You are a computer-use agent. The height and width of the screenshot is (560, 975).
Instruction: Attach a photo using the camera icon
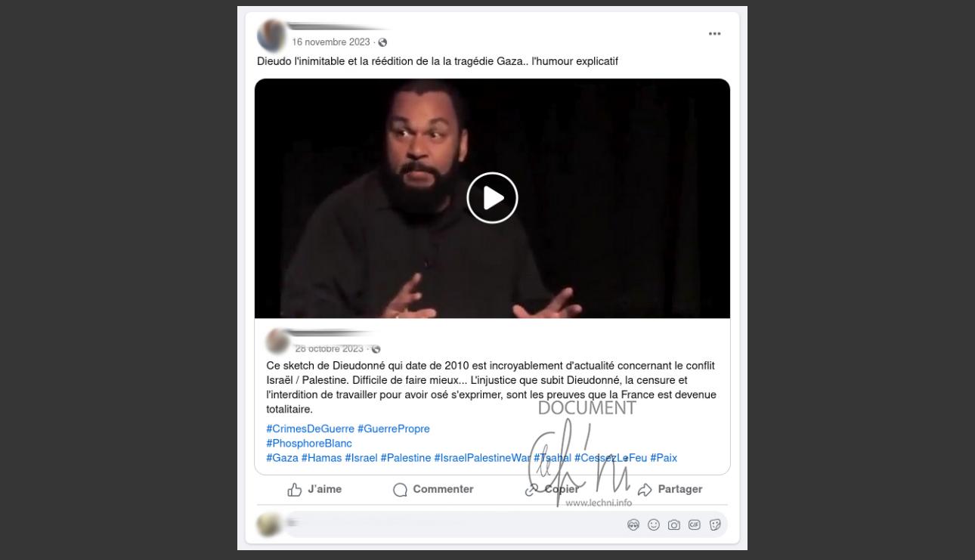[x=674, y=524]
